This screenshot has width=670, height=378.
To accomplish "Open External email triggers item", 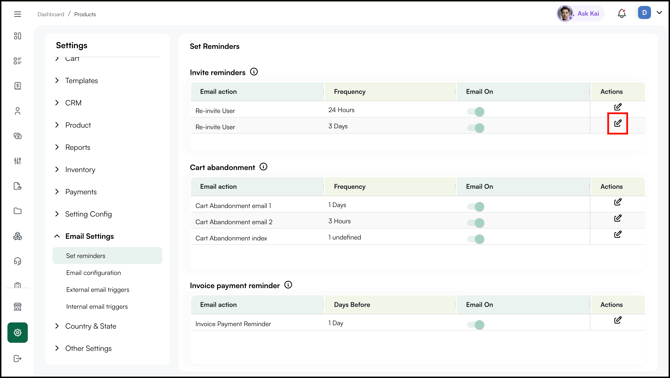I will click(x=97, y=290).
